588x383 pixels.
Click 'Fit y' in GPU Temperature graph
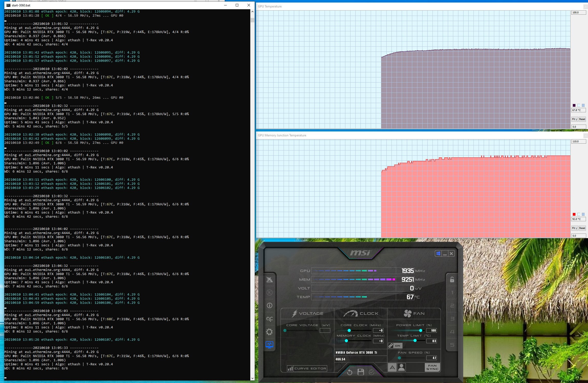pos(574,119)
